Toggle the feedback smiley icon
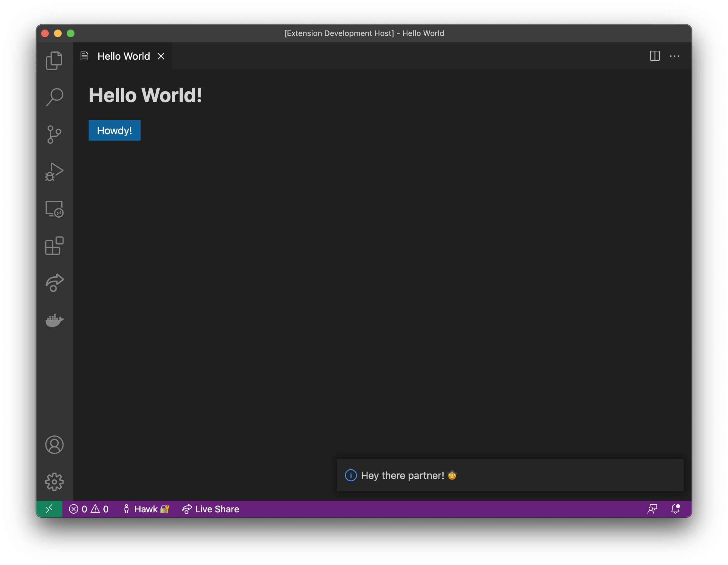 [653, 509]
